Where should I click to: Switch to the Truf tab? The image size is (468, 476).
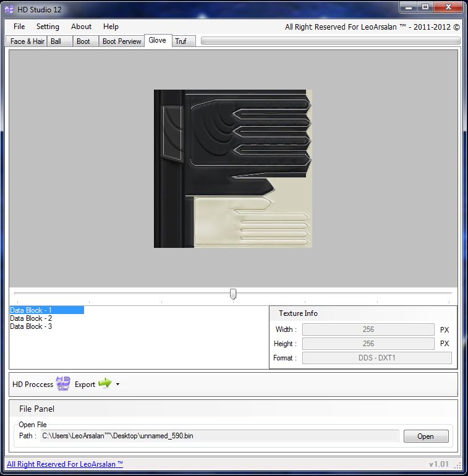[x=181, y=41]
